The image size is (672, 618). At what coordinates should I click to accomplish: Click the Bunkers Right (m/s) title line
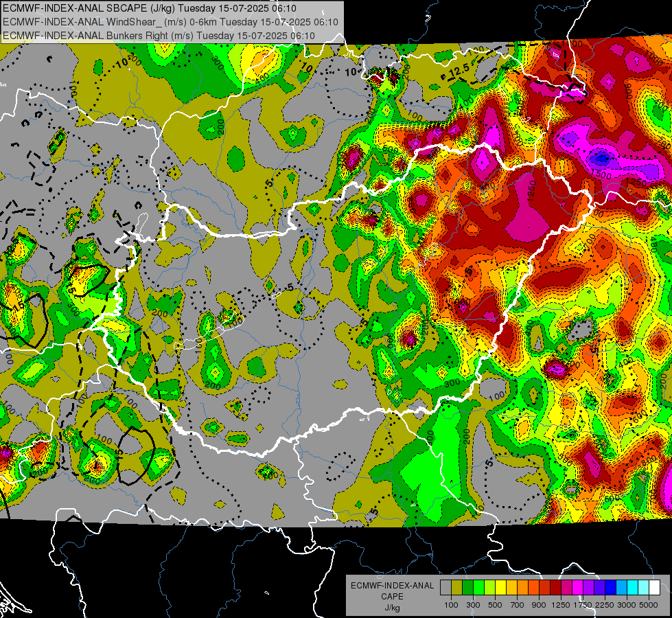tap(159, 36)
